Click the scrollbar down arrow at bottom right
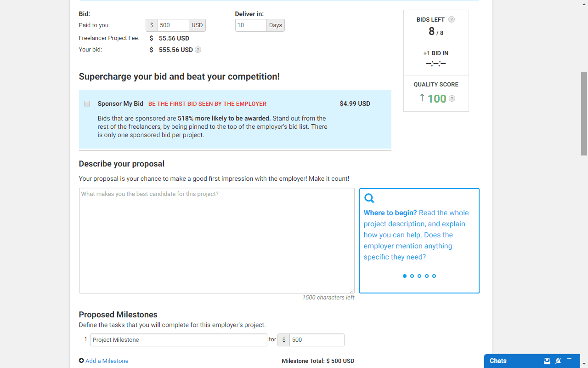The width and height of the screenshot is (588, 368). (x=584, y=364)
